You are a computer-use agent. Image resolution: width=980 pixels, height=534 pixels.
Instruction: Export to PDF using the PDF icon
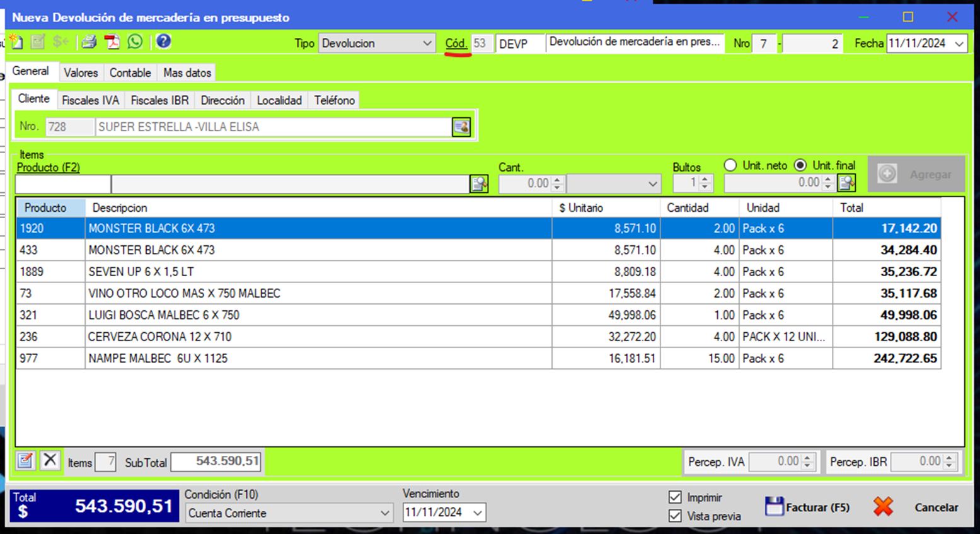pos(112,42)
